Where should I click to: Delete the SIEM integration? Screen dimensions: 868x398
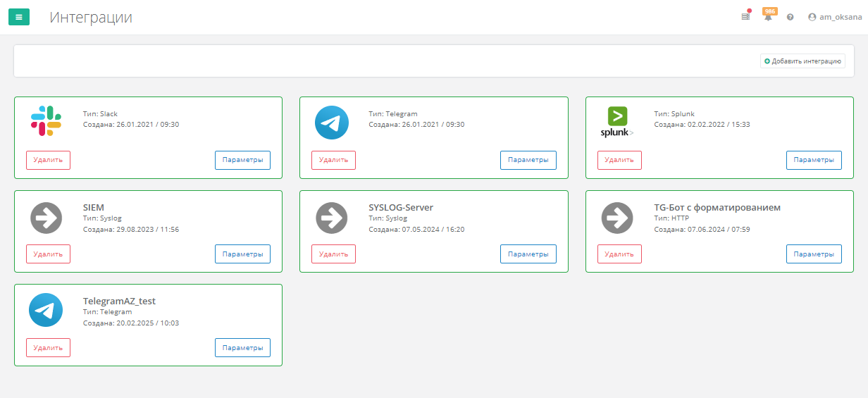[x=48, y=254]
